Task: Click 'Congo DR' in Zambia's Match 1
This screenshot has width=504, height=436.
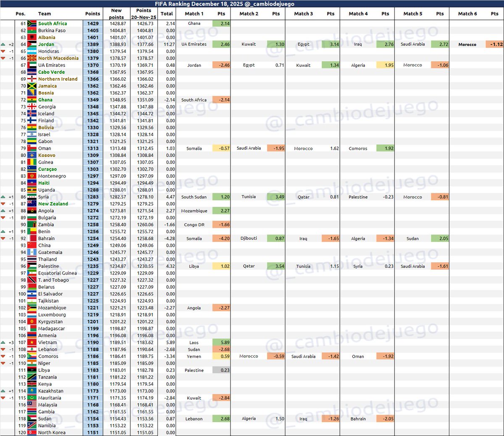Action: 194,225
